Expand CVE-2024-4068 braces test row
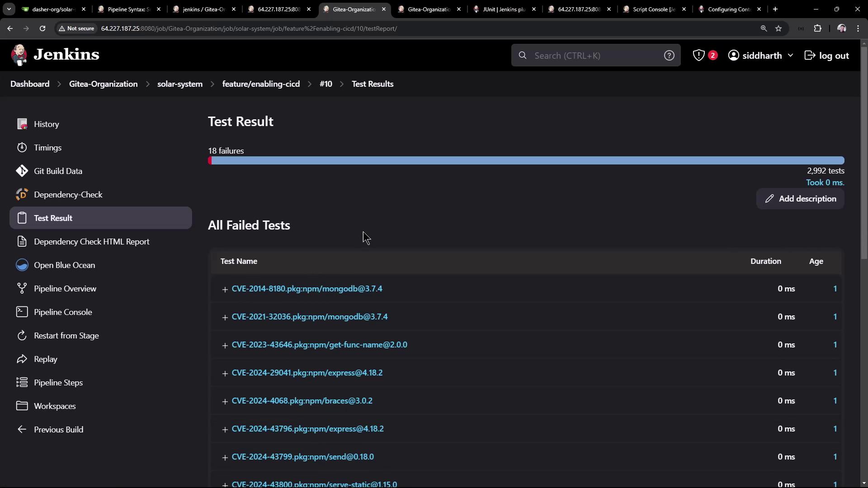 (x=225, y=401)
